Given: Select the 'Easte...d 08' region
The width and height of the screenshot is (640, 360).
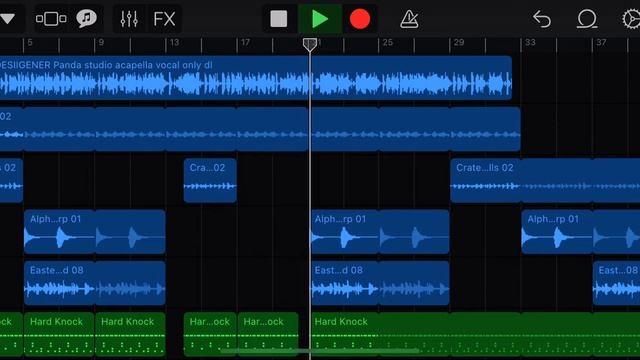Looking at the screenshot, I should (x=95, y=283).
